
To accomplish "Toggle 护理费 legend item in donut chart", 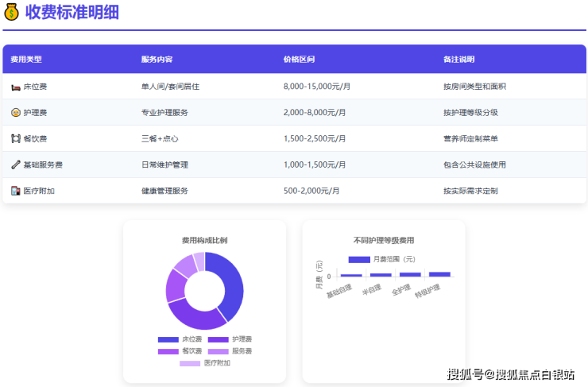I will (230, 339).
